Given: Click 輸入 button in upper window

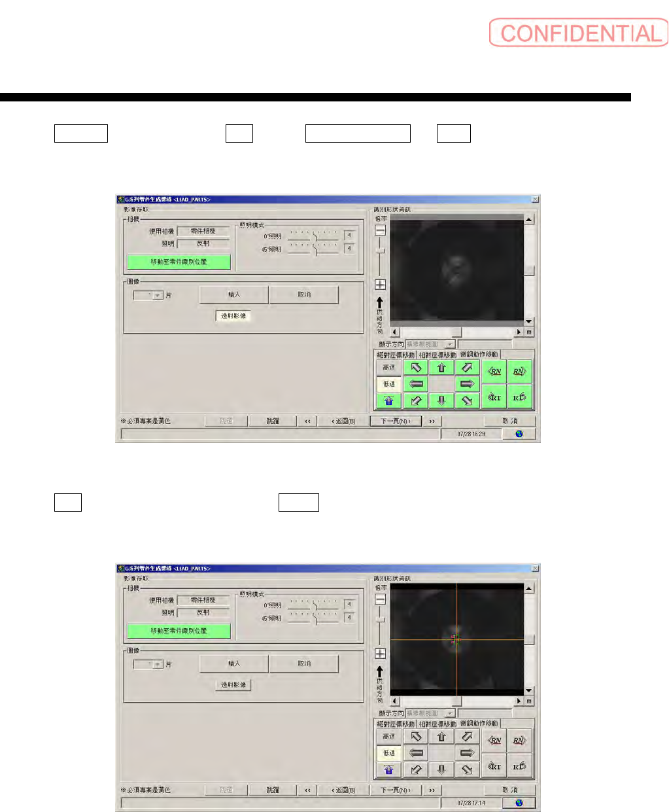Looking at the screenshot, I should pyautogui.click(x=234, y=295).
